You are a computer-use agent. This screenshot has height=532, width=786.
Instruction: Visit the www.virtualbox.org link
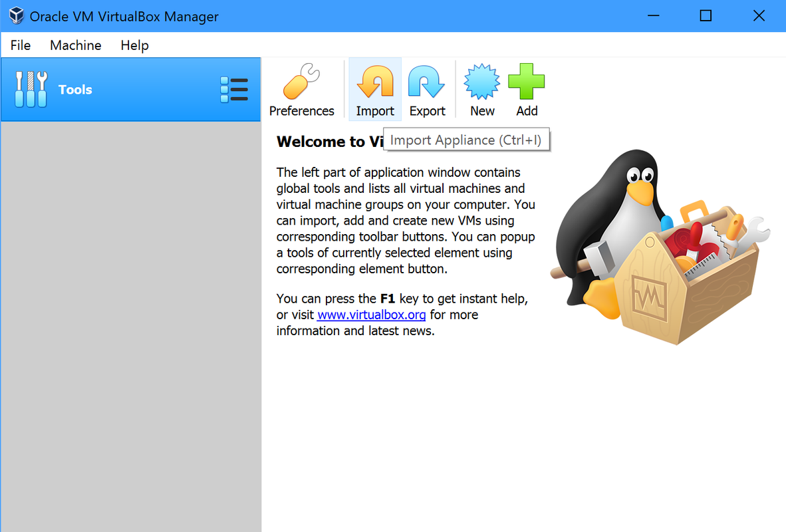pos(372,315)
